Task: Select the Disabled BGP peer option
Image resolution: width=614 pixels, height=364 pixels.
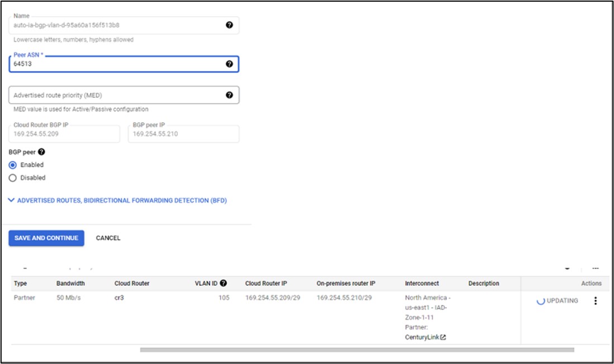Action: coord(13,178)
